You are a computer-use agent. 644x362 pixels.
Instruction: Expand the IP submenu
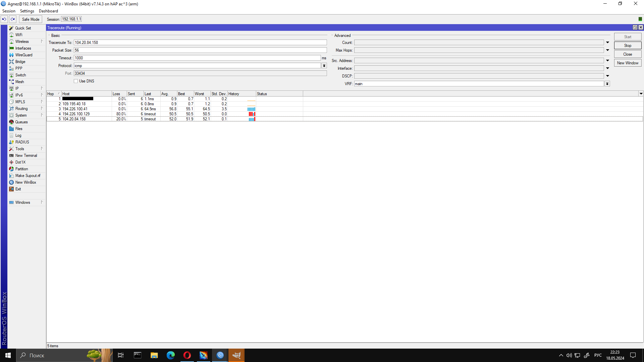click(42, 88)
